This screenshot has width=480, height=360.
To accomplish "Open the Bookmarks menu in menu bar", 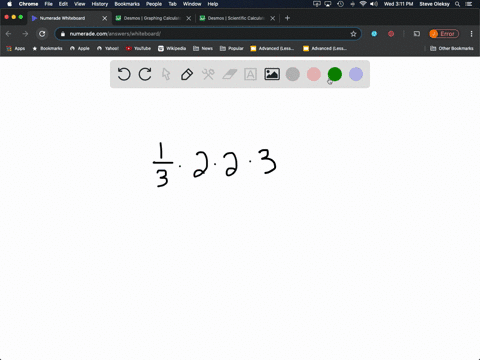I will [127, 4].
